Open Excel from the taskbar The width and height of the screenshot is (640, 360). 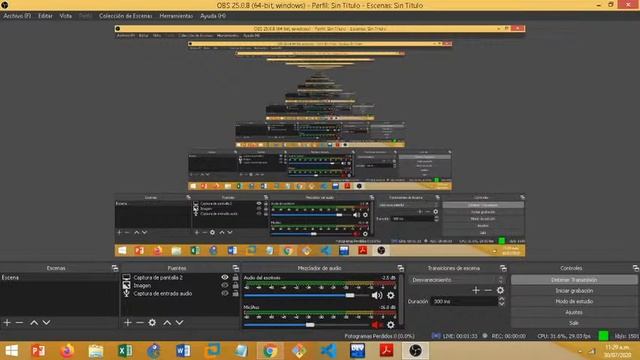pyautogui.click(x=125, y=351)
